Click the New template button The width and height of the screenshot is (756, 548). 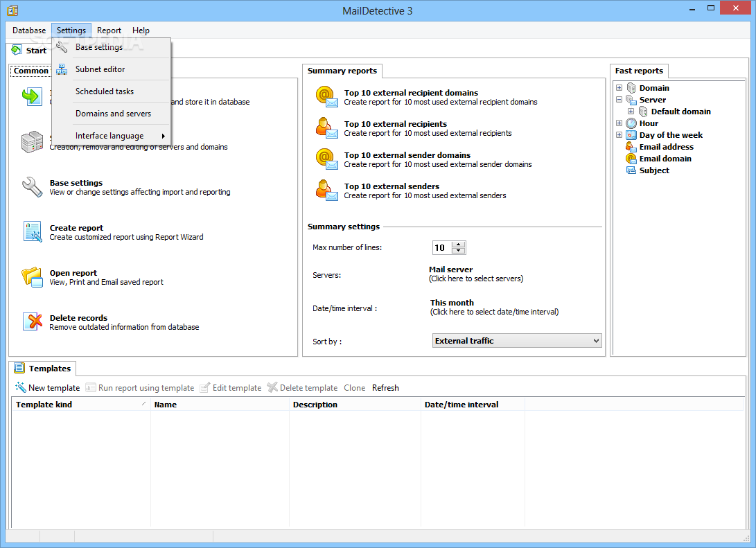tap(47, 387)
